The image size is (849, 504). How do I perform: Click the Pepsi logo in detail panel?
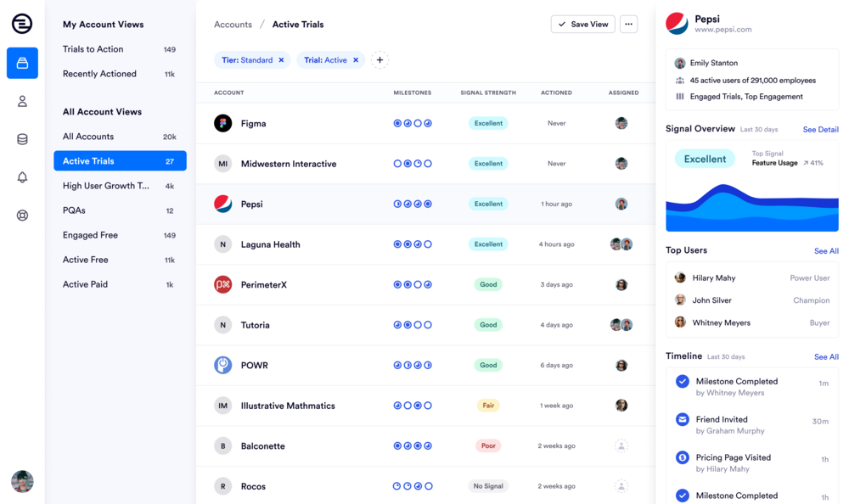[677, 23]
